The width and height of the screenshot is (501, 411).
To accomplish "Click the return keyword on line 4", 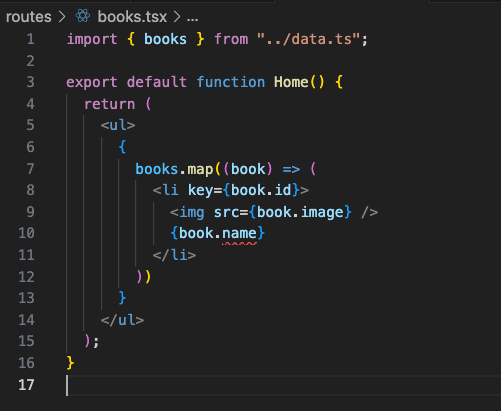I will coord(110,104).
